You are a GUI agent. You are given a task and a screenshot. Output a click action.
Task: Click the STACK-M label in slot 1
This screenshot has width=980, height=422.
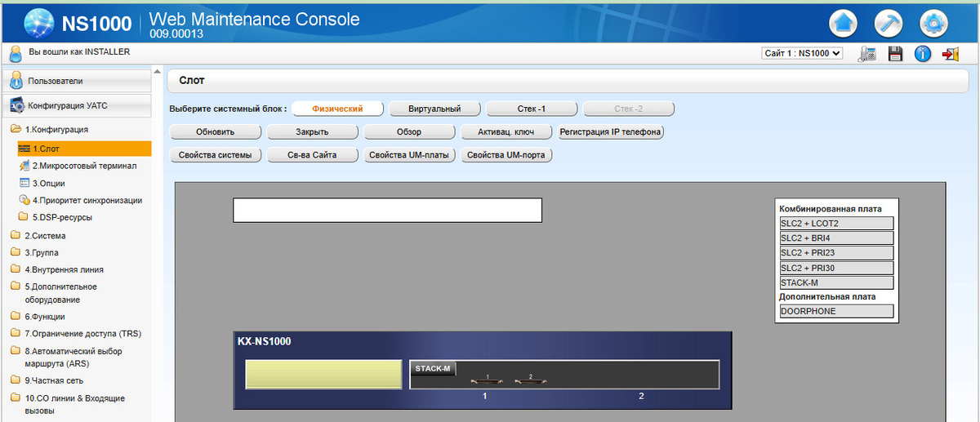coord(433,369)
